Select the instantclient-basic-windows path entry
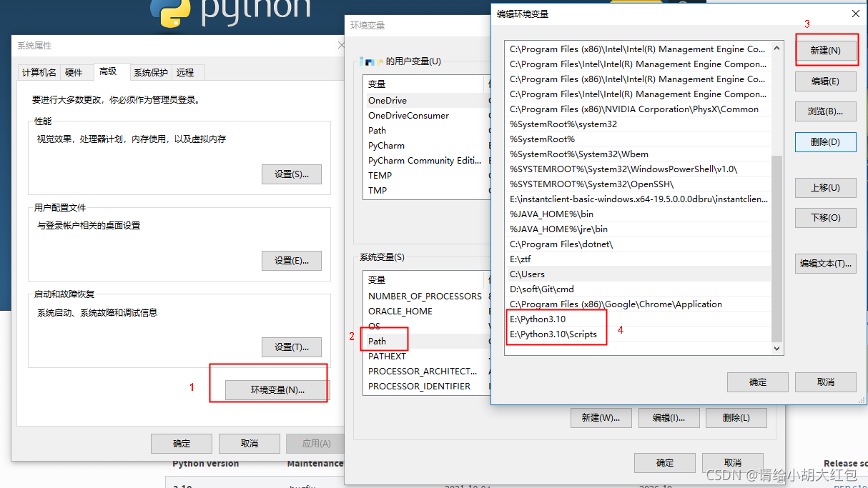Screen dimensions: 868x488 pos(639,199)
